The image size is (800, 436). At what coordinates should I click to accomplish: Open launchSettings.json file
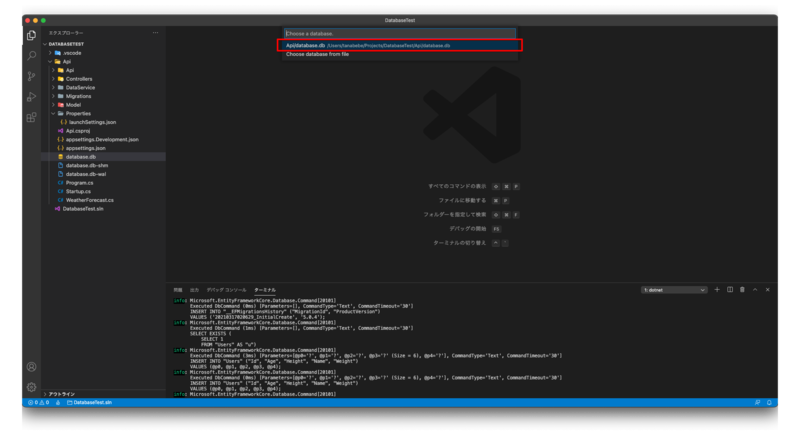92,122
